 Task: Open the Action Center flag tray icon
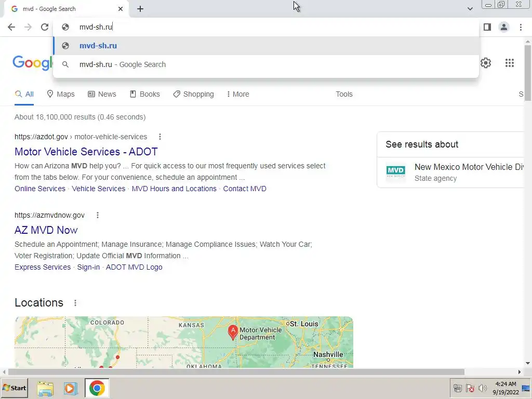(470, 388)
